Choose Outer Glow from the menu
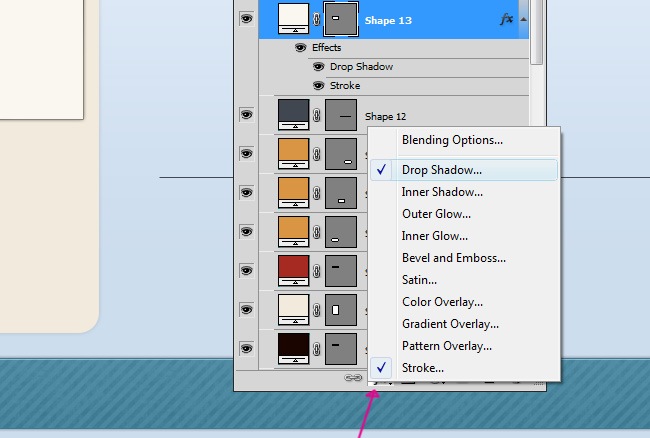Screen dimensions: 650x438 (464, 214)
